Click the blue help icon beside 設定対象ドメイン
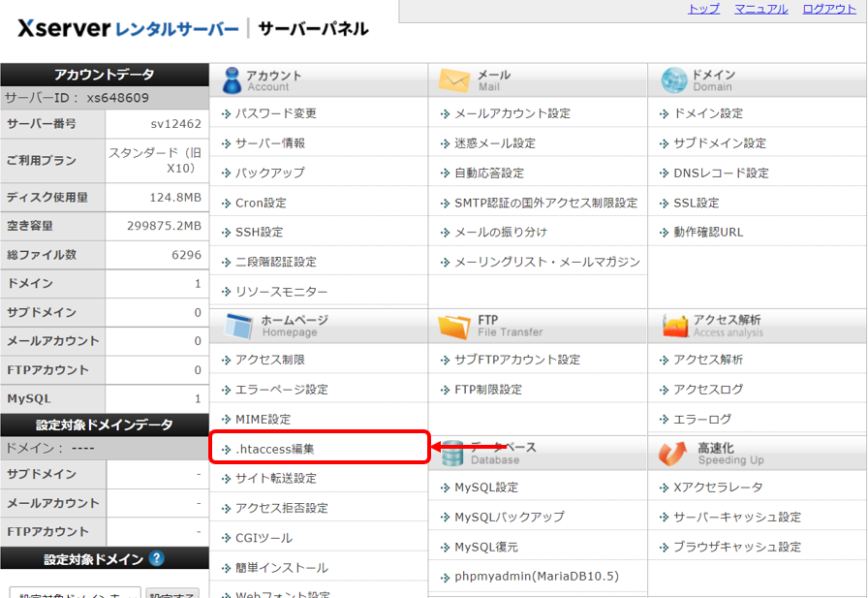The height and width of the screenshot is (598, 868). (x=157, y=559)
